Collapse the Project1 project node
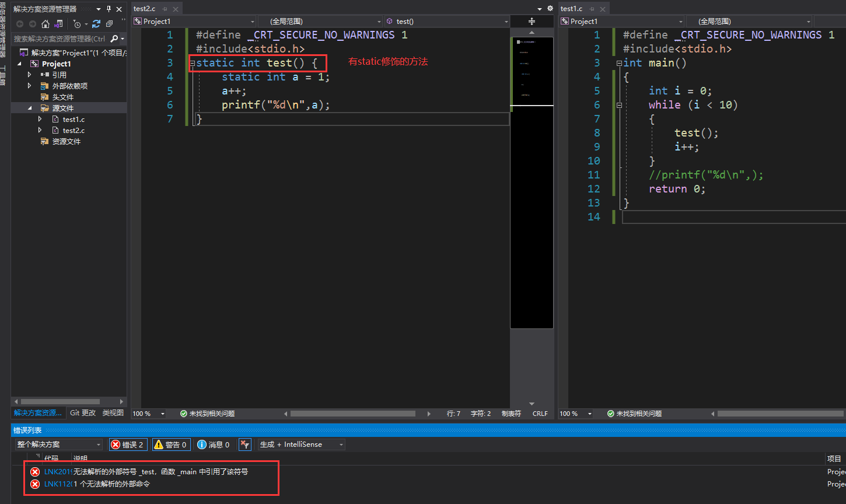Viewport: 846px width, 504px height. (x=20, y=64)
